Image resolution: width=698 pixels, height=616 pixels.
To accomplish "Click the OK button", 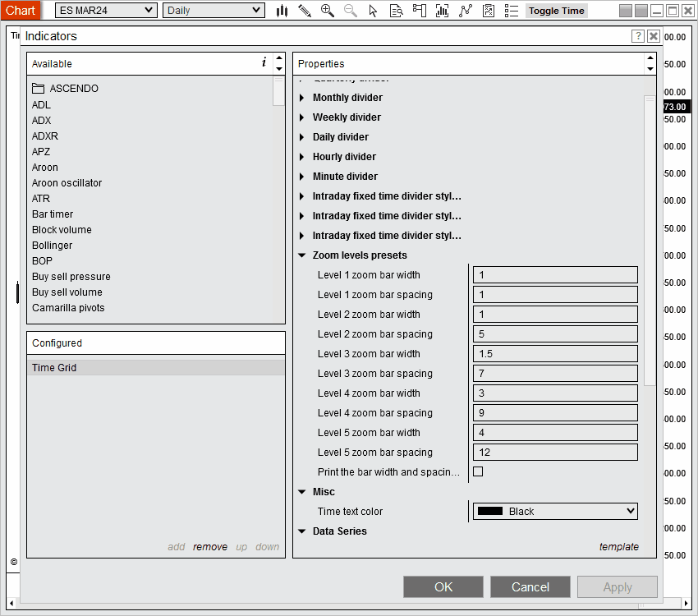I will [x=443, y=586].
